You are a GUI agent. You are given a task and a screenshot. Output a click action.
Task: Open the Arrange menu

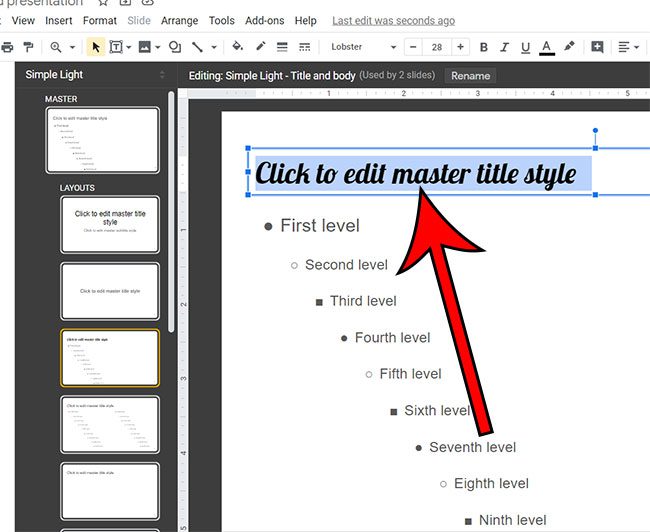pyautogui.click(x=180, y=20)
